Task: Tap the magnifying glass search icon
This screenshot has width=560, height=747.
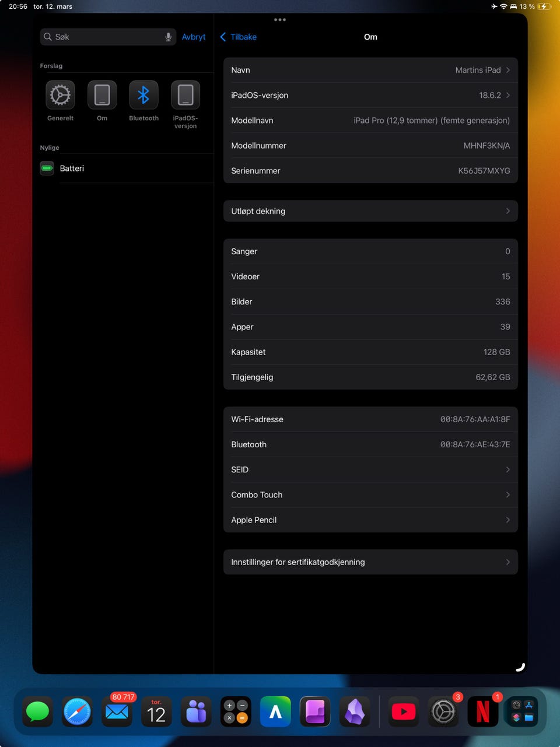Action: pyautogui.click(x=48, y=37)
